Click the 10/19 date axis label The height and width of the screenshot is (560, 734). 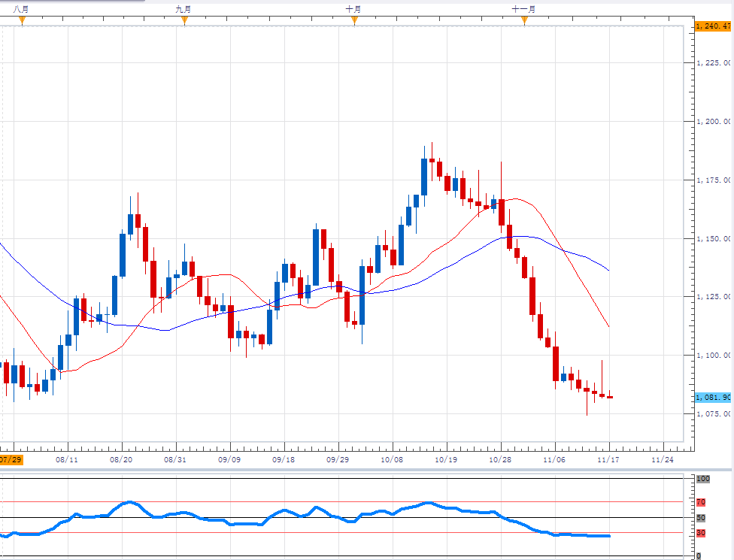click(446, 459)
